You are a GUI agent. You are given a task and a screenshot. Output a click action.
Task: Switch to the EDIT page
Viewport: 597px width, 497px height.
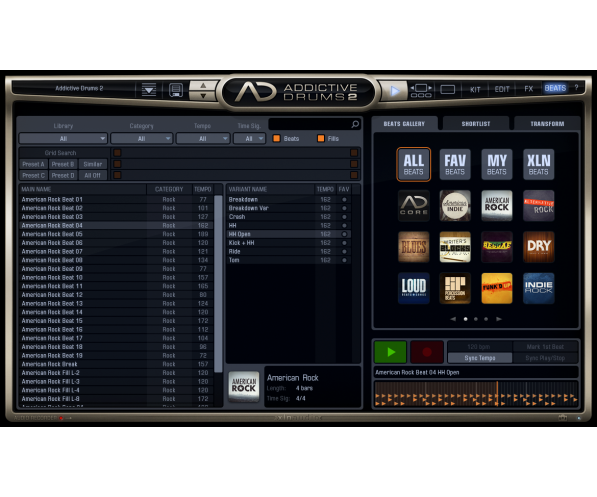pos(501,89)
